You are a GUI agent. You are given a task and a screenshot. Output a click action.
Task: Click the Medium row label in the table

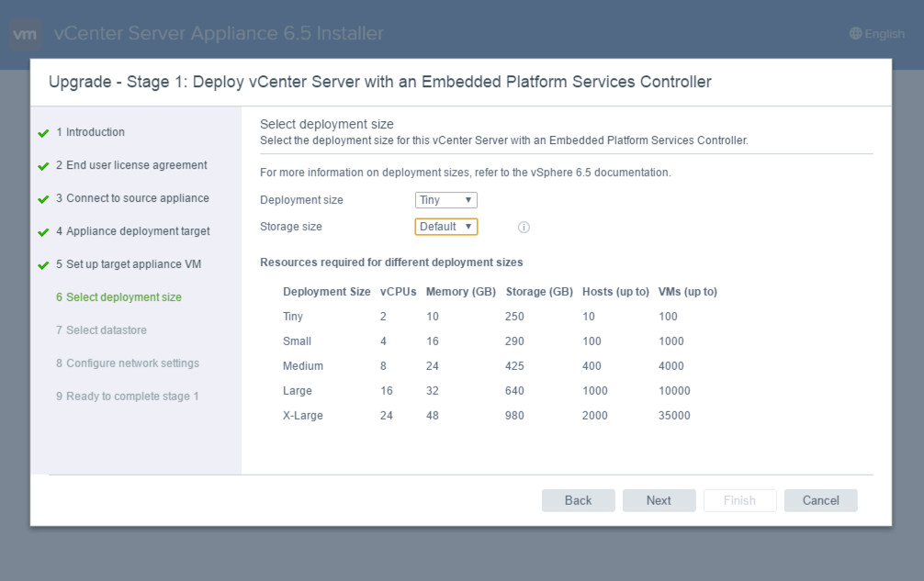(303, 365)
